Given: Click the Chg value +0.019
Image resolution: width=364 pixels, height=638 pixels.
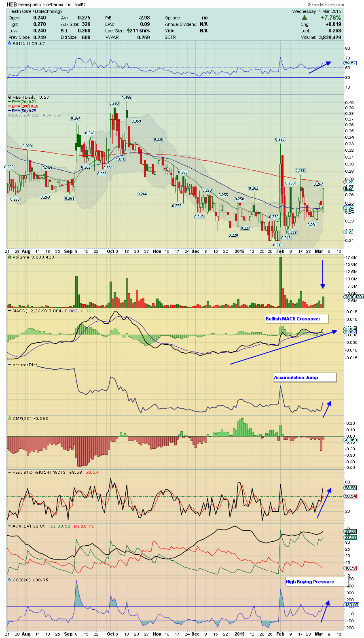Looking at the screenshot, I should [334, 24].
